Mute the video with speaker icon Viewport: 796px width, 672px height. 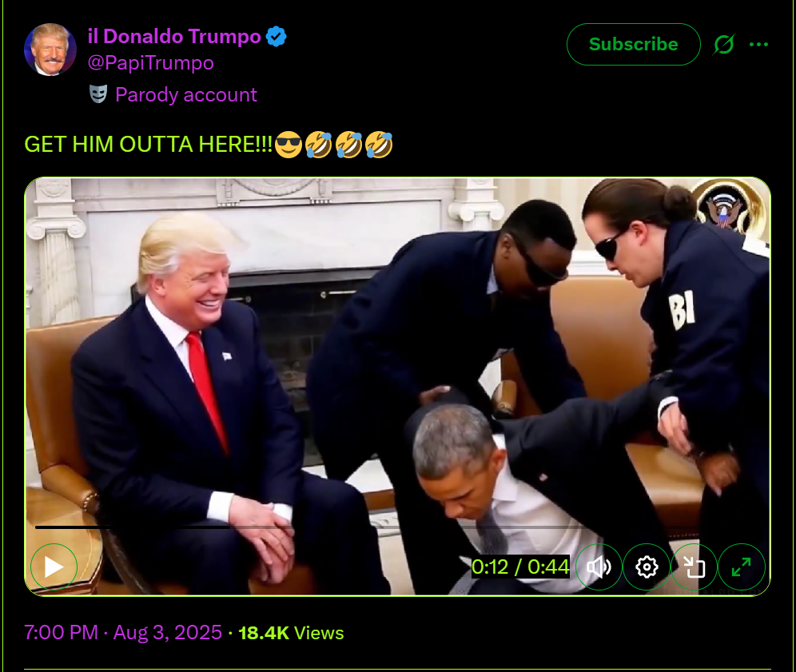(x=599, y=567)
